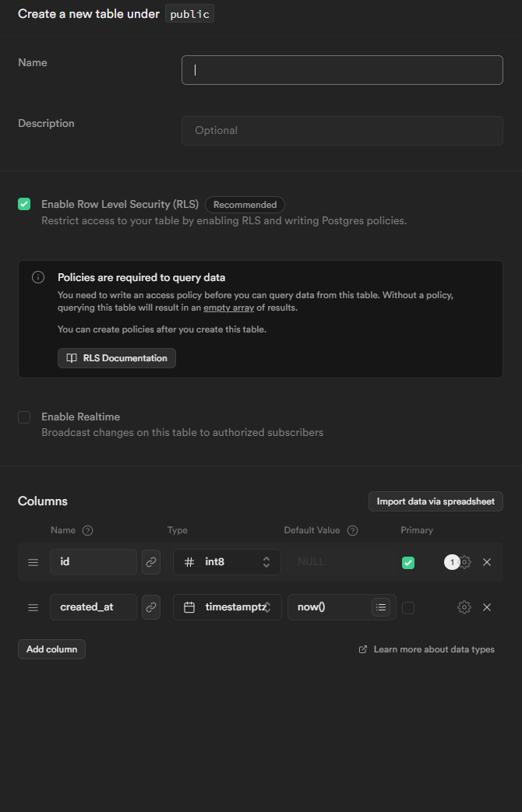Image resolution: width=522 pixels, height=812 pixels.
Task: Click the help icon next to Name header
Action: pyautogui.click(x=87, y=531)
